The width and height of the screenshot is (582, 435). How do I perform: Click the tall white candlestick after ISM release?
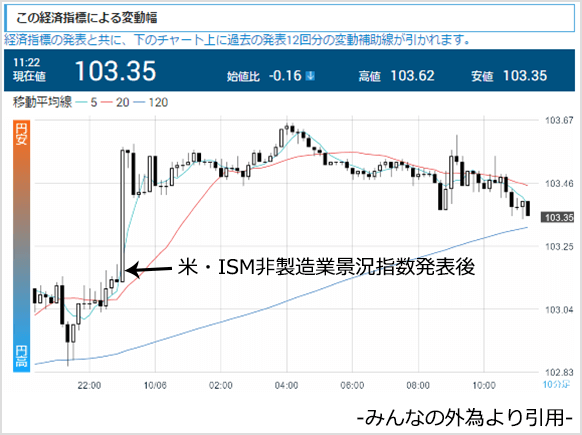tap(122, 215)
